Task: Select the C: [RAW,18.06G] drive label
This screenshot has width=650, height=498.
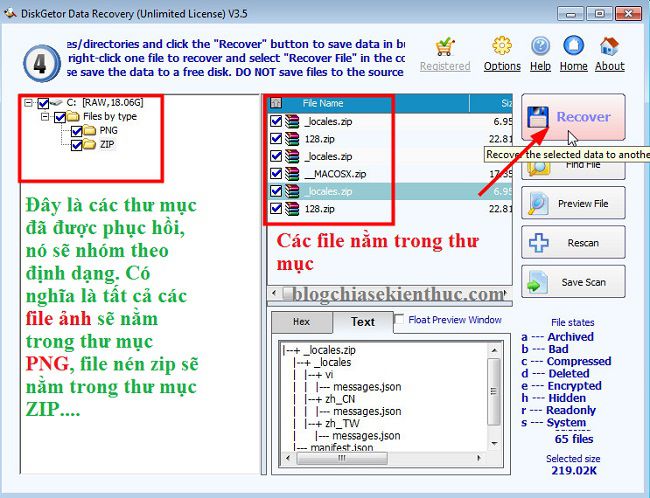Action: tap(105, 102)
